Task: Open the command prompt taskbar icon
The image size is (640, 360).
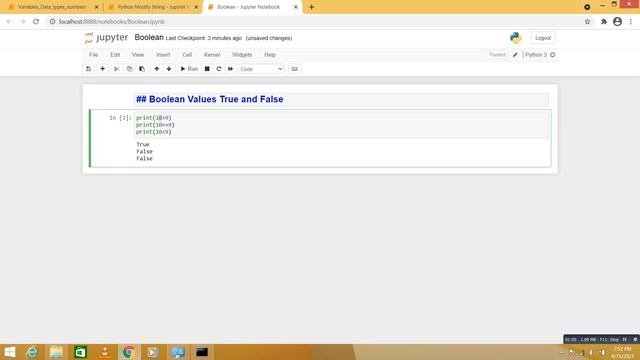Action: (x=202, y=352)
